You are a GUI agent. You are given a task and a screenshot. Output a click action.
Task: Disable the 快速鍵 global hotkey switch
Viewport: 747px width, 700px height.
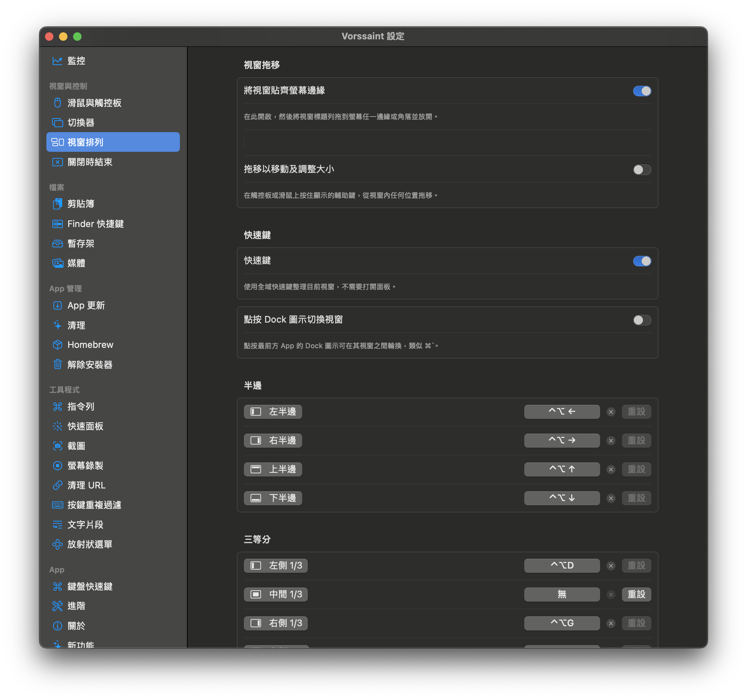[642, 261]
